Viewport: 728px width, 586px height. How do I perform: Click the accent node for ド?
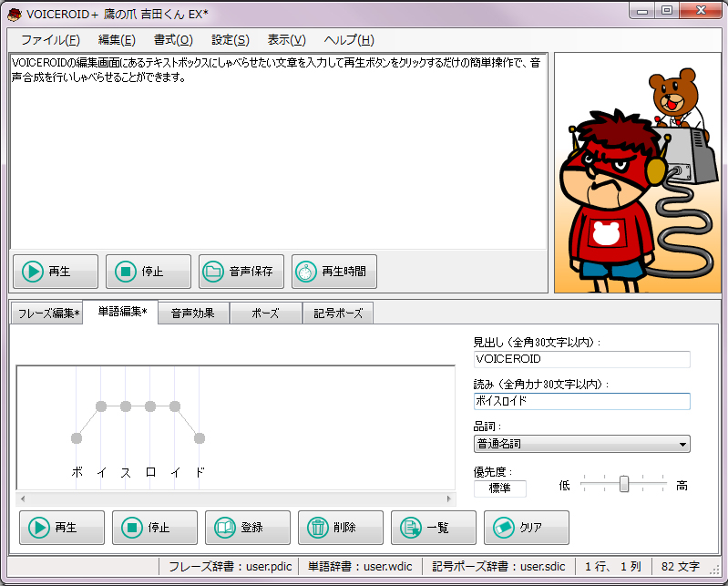click(200, 438)
